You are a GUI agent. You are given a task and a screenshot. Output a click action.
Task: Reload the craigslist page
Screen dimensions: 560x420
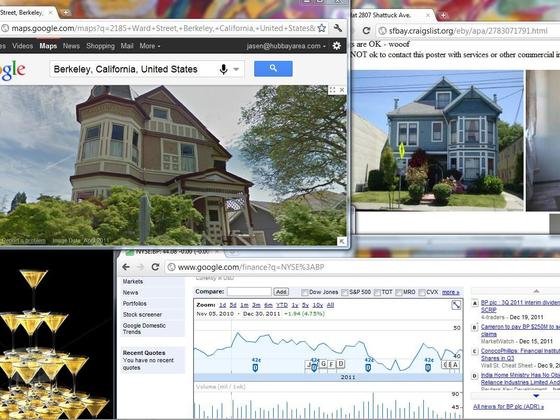(x=366, y=31)
